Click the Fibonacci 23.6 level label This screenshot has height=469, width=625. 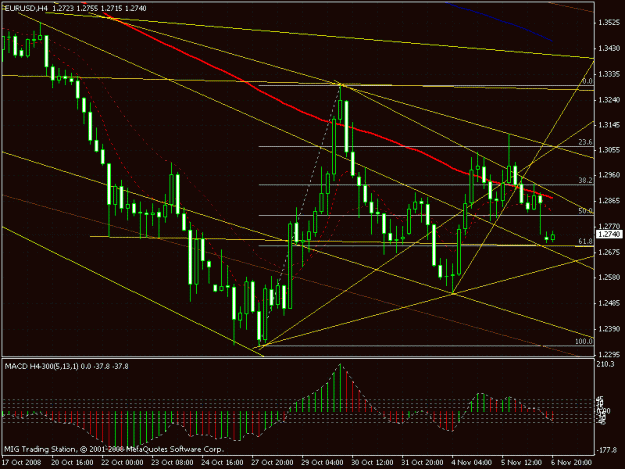[x=586, y=142]
